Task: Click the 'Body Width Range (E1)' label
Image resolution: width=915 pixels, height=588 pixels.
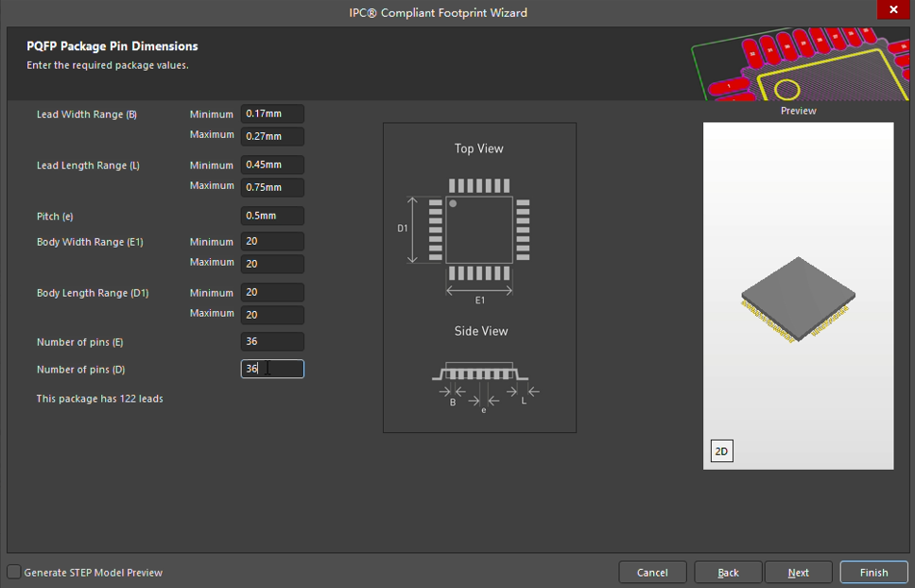Action: pyautogui.click(x=90, y=242)
